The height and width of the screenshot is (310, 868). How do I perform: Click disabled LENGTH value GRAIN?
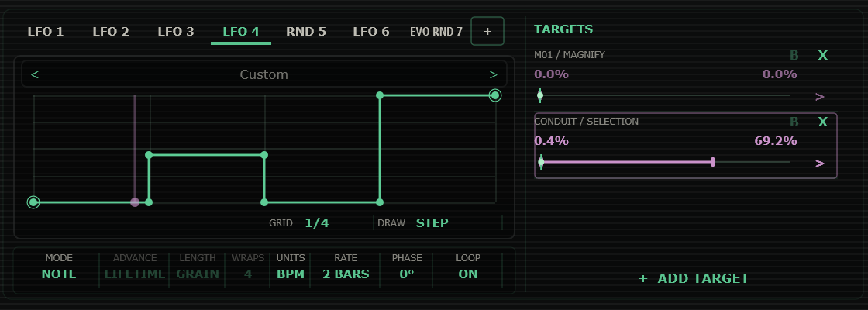pyautogui.click(x=198, y=274)
